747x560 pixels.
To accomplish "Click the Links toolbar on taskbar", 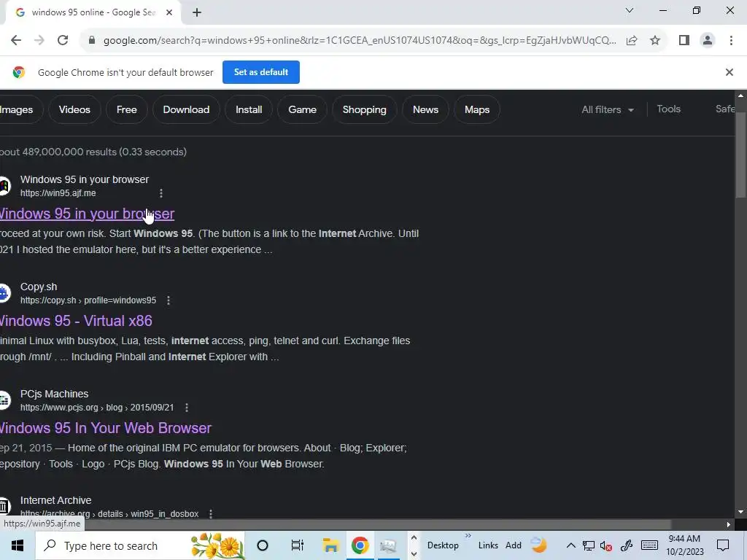I will pyautogui.click(x=488, y=545).
